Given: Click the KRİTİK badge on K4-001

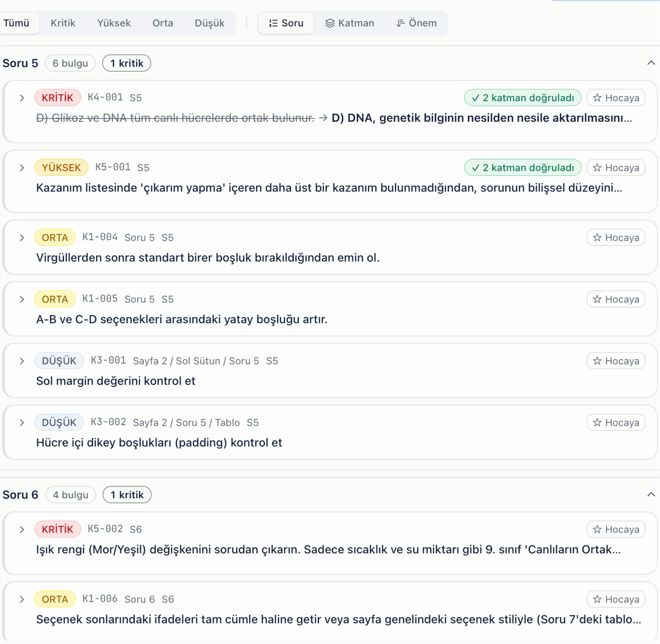Looking at the screenshot, I should pyautogui.click(x=57, y=98).
